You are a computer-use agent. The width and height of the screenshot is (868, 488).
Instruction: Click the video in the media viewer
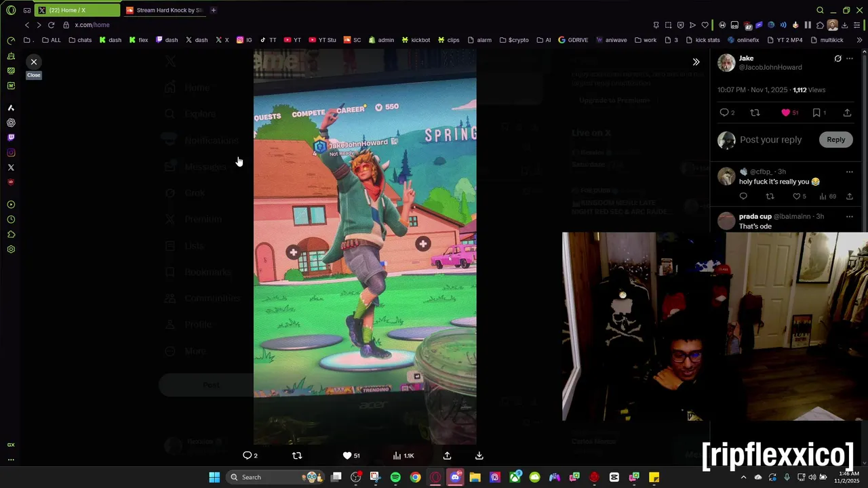click(x=365, y=247)
